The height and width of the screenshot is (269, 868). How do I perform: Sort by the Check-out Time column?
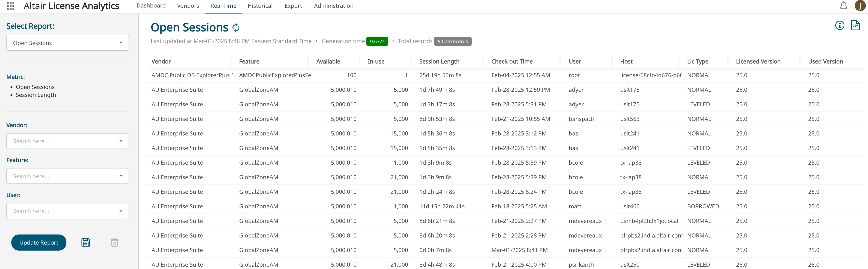[511, 61]
